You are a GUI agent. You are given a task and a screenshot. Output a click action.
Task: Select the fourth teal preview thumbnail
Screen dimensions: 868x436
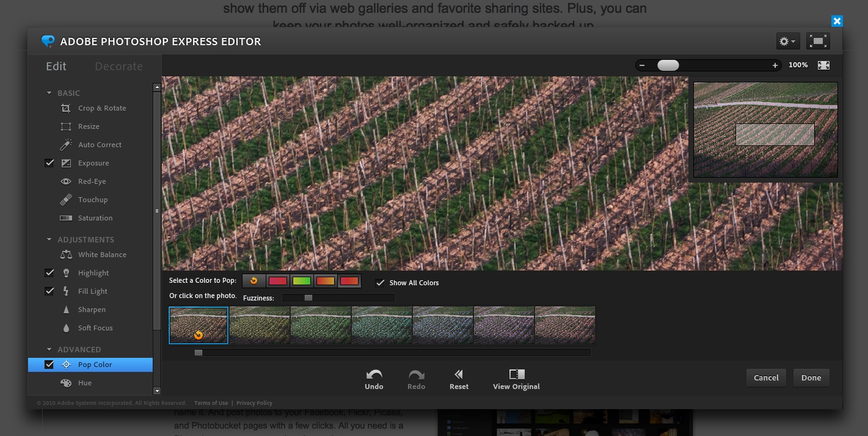point(382,325)
